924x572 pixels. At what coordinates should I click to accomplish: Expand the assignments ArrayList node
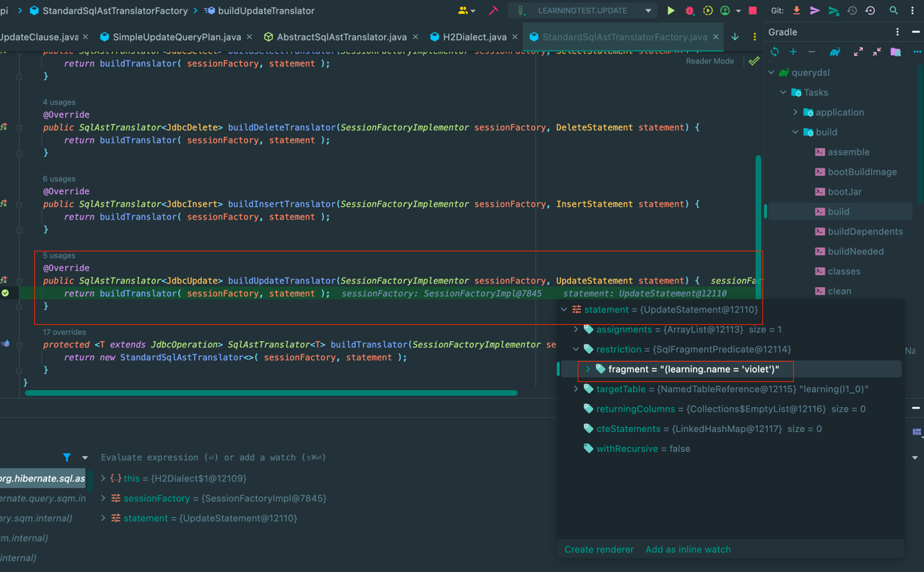point(576,330)
